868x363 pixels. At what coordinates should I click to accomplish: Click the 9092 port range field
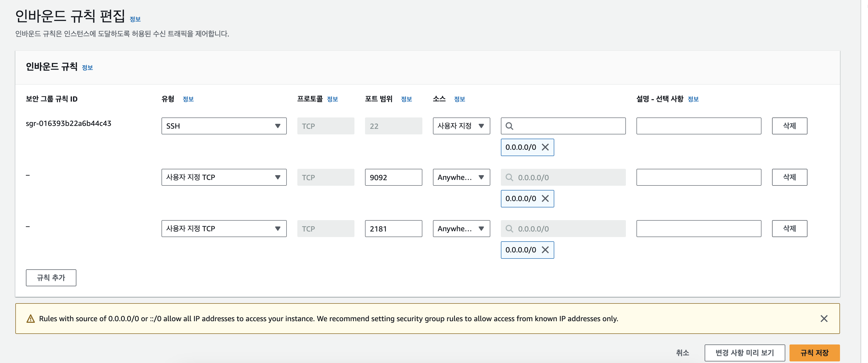pyautogui.click(x=393, y=177)
